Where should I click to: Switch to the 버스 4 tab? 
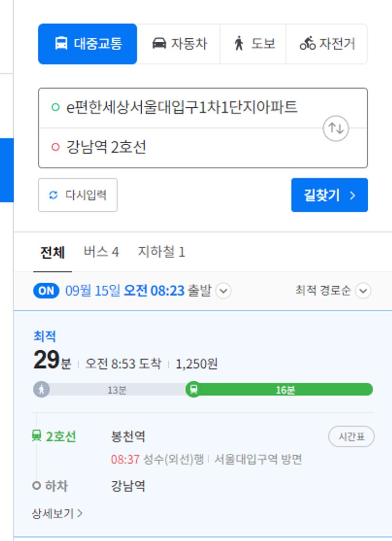click(x=101, y=252)
